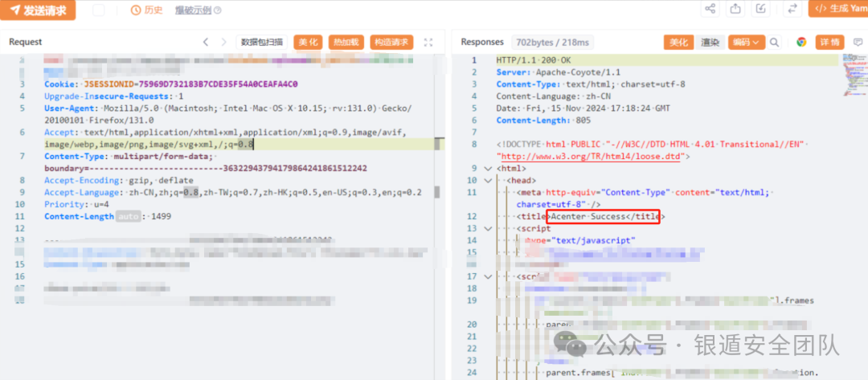
Task: Click the 热加载 hot reload button
Action: (346, 42)
